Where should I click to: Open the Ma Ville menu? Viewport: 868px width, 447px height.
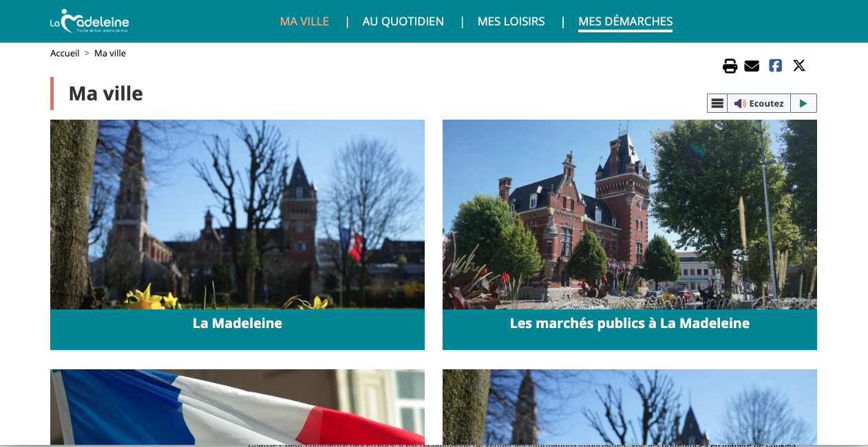[x=304, y=21]
